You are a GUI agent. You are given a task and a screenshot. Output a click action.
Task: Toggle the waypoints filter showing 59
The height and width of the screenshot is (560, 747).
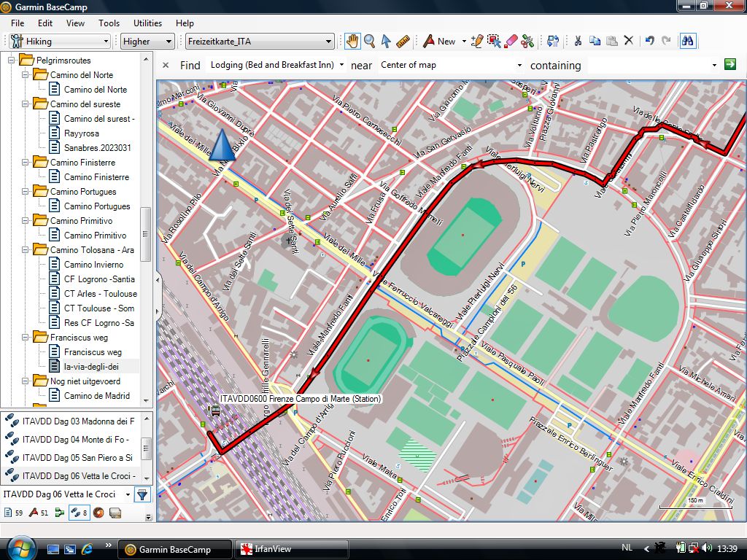click(x=14, y=513)
